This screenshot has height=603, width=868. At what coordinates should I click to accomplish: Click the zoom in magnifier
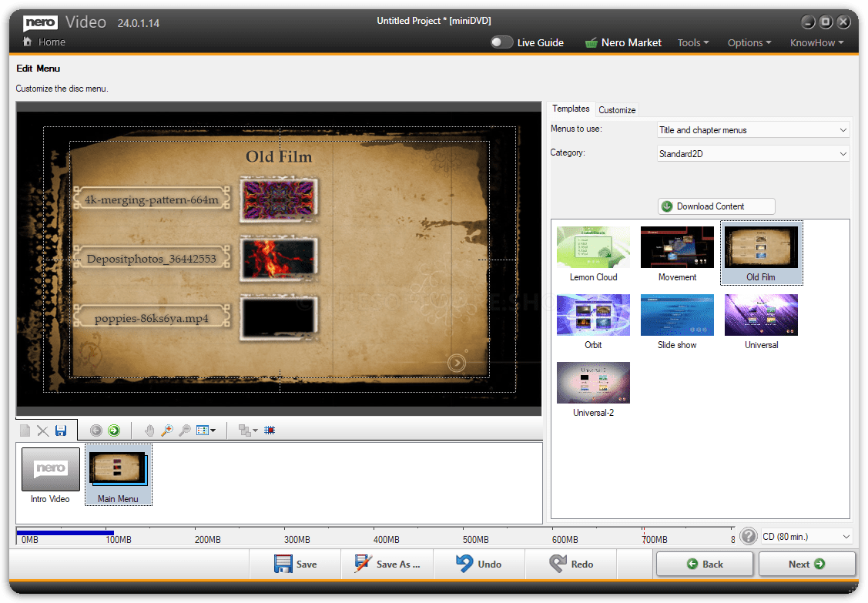coord(167,430)
